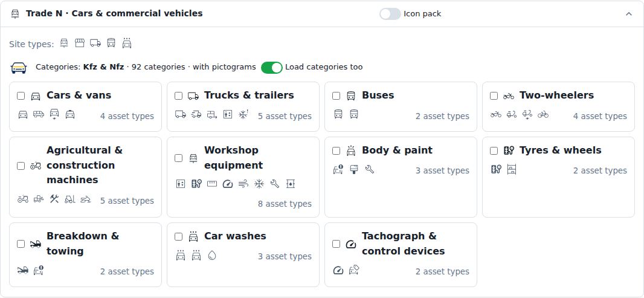
Task: Click the snowflake icon in Workshop equipment
Action: (x=259, y=184)
